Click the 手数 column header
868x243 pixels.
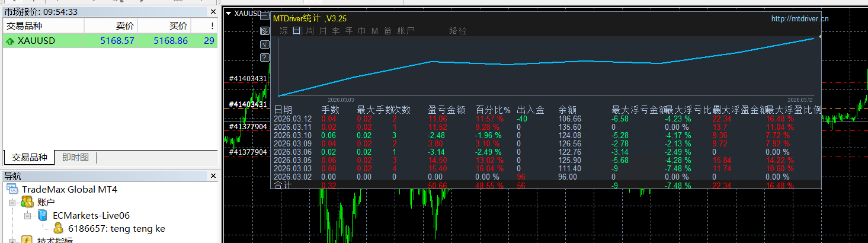pyautogui.click(x=330, y=110)
